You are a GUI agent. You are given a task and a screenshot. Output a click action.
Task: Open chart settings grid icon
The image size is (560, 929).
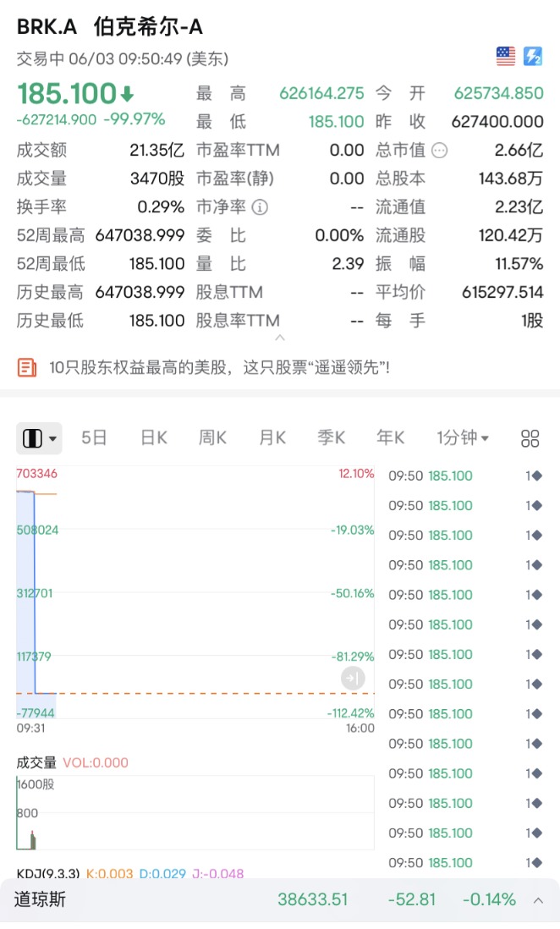click(530, 438)
